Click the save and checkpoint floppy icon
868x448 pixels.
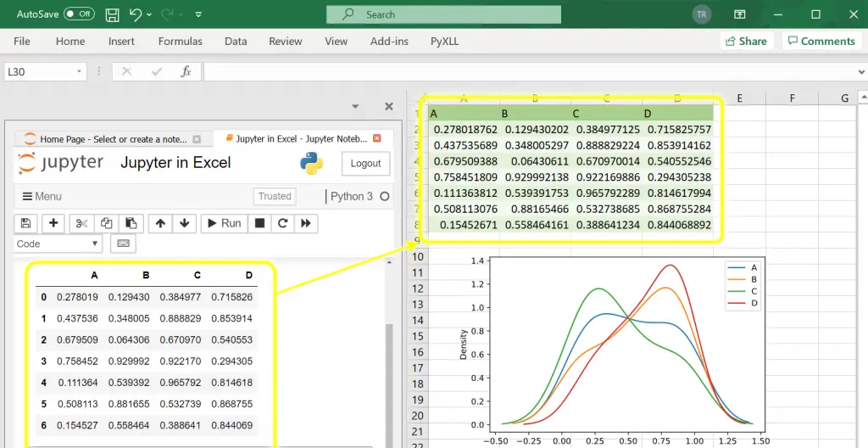25,223
